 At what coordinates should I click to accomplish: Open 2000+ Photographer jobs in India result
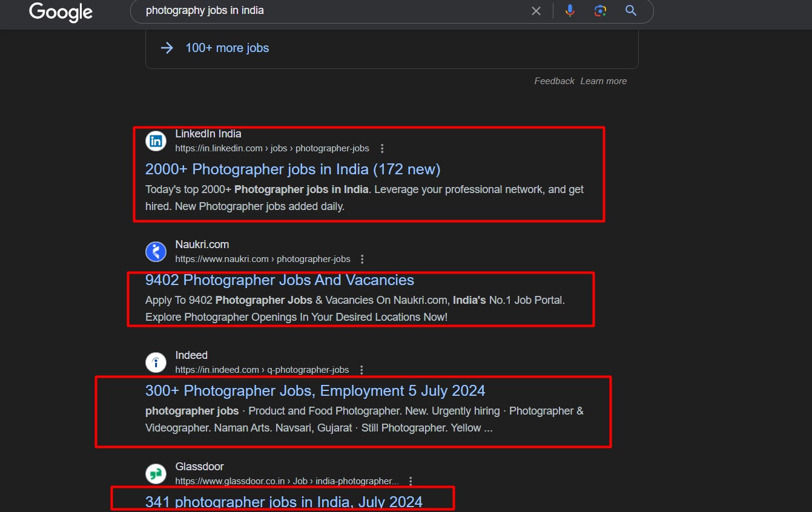click(293, 169)
